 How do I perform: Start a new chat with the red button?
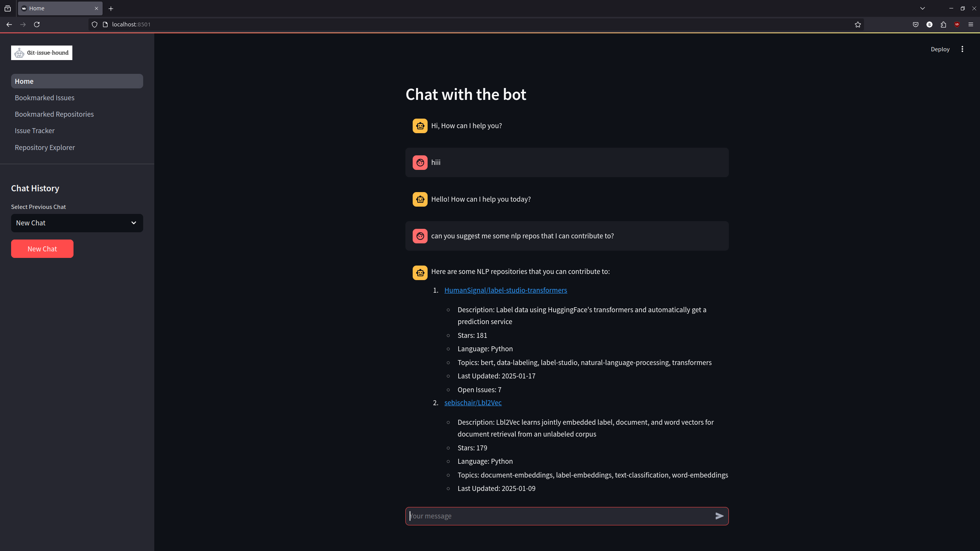tap(42, 249)
